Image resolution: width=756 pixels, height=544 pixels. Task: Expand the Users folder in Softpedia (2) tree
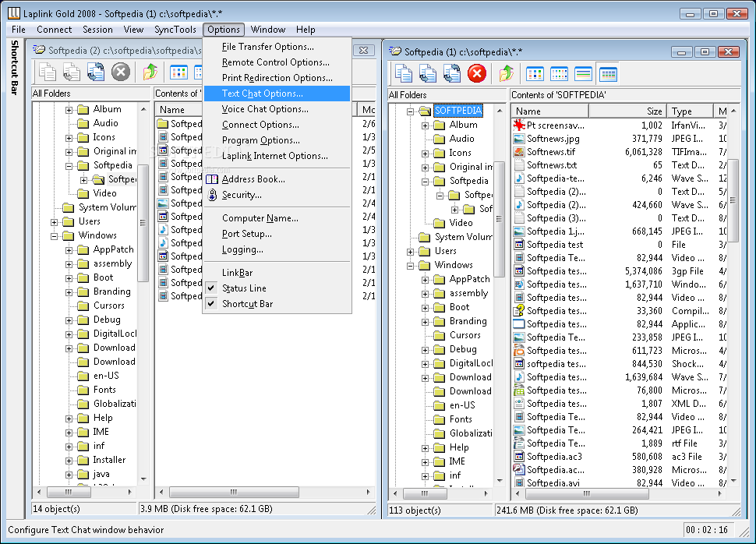click(x=54, y=222)
